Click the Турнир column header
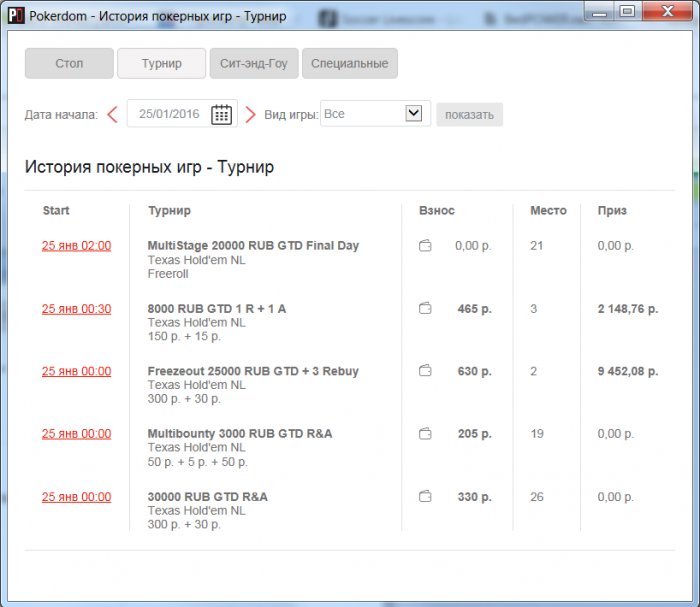The width and height of the screenshot is (700, 607). pyautogui.click(x=169, y=211)
